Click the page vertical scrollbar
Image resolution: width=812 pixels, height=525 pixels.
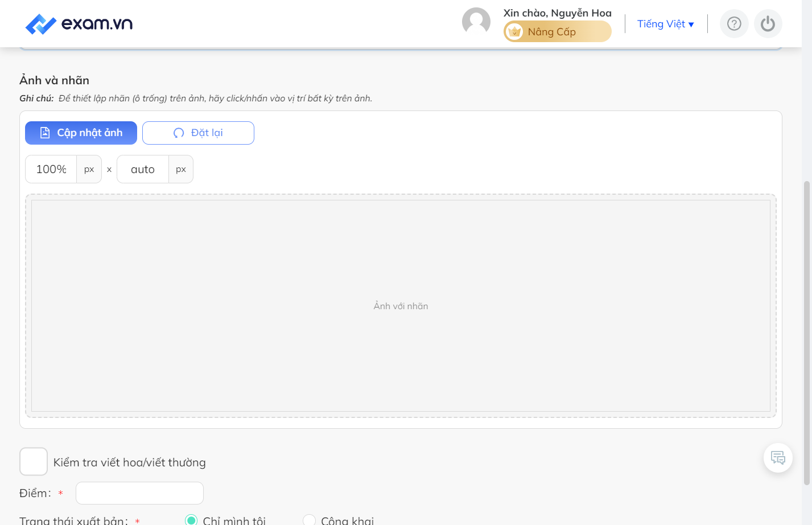coord(807,333)
